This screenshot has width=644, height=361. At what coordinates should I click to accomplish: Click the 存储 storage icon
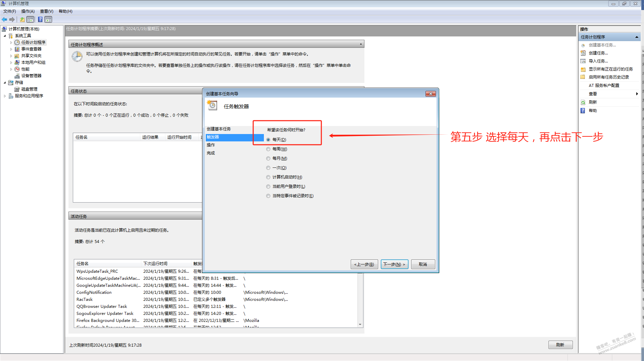(11, 83)
